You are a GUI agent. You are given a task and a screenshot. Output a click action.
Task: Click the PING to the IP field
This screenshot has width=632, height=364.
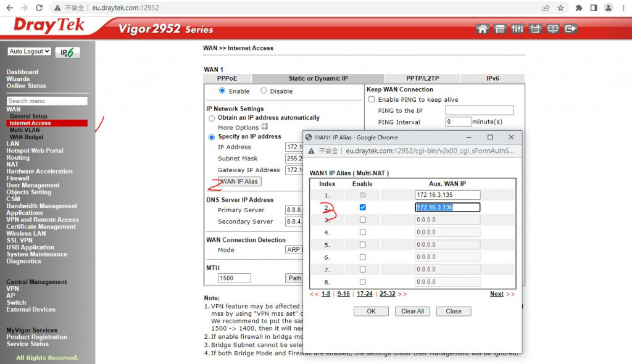(x=480, y=110)
